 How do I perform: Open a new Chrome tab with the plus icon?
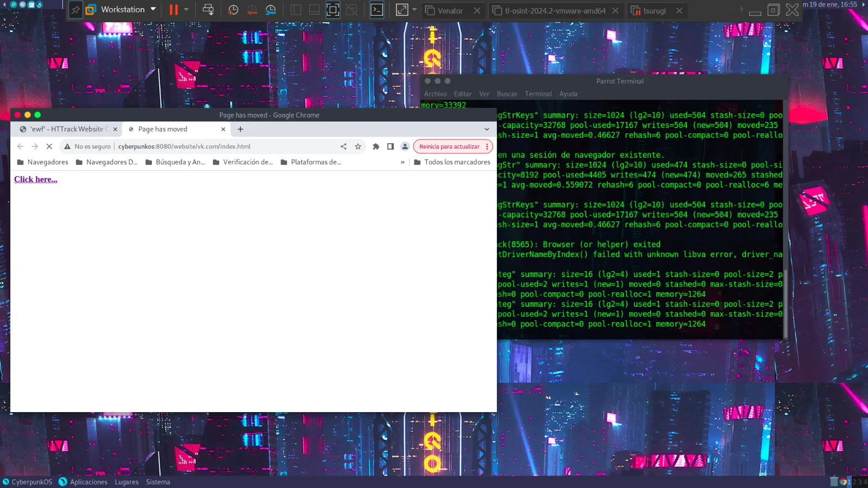pos(240,129)
